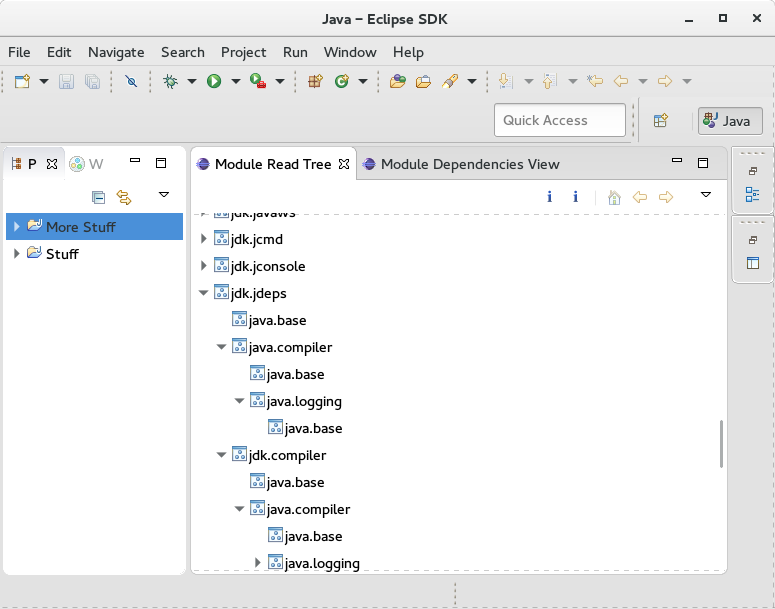
Task: Collapse the jdk.compiler module
Action: (x=221, y=455)
